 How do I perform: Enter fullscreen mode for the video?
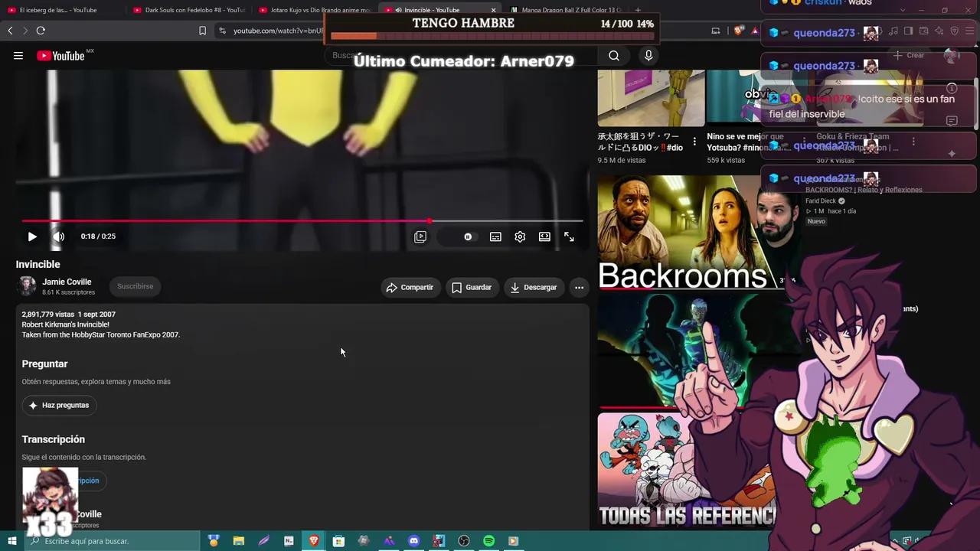(x=569, y=236)
